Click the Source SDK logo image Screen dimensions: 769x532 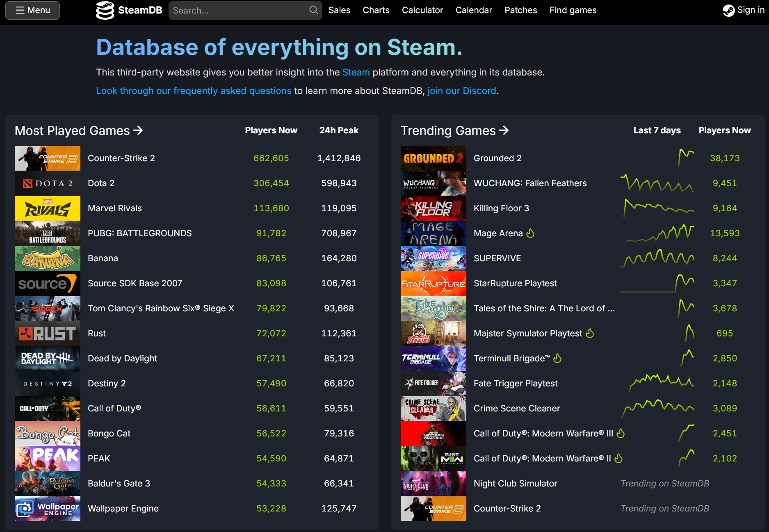point(48,283)
